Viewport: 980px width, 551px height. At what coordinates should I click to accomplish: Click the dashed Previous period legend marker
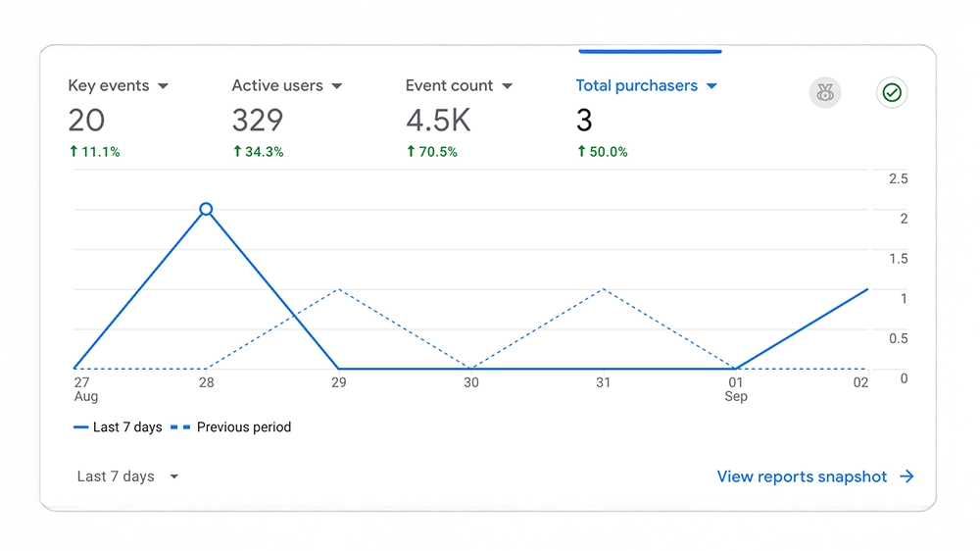(180, 427)
